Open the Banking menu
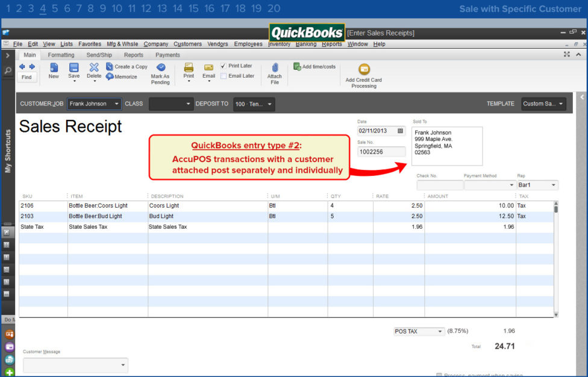This screenshot has width=588, height=377. tap(306, 44)
